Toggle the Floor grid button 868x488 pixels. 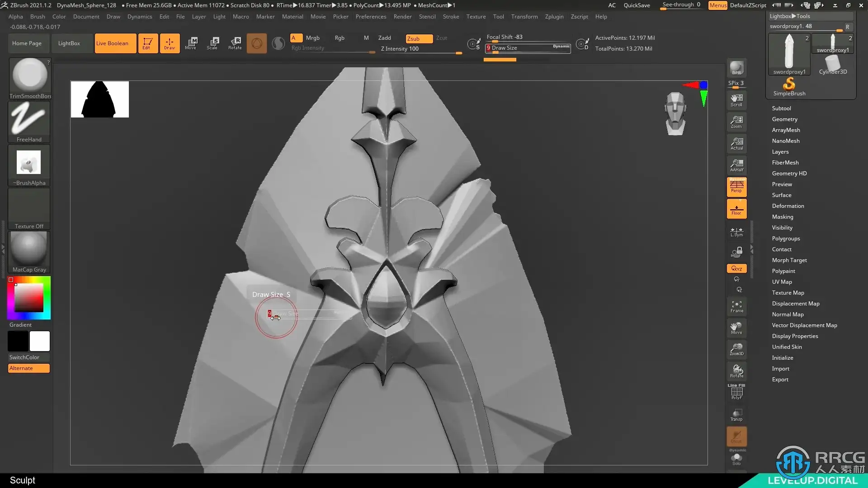tap(736, 209)
